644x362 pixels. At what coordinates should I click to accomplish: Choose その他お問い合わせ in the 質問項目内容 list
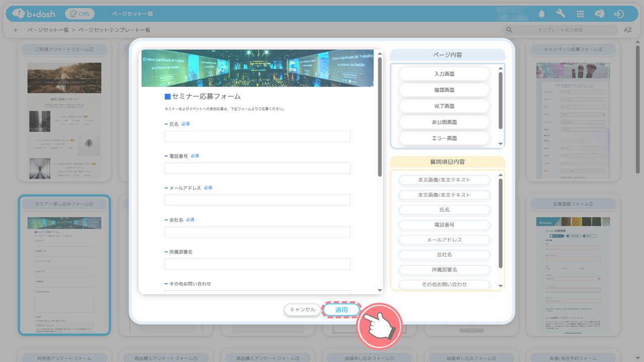click(444, 285)
